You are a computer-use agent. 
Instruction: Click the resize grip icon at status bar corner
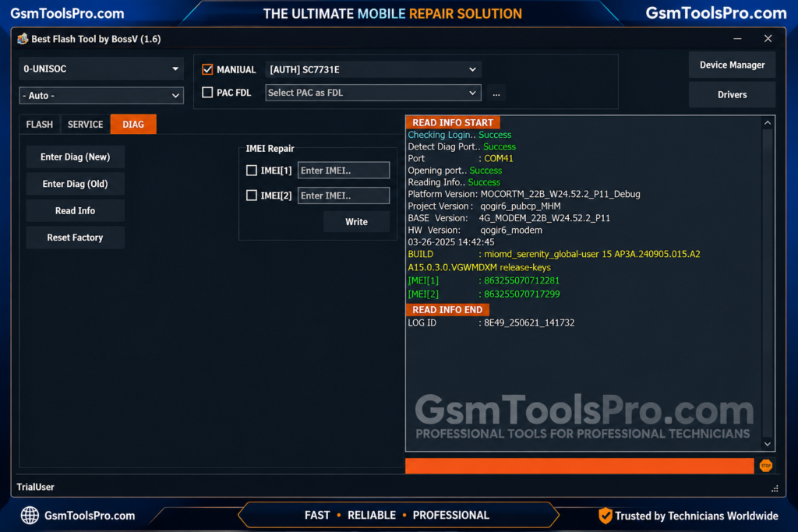pos(775,488)
